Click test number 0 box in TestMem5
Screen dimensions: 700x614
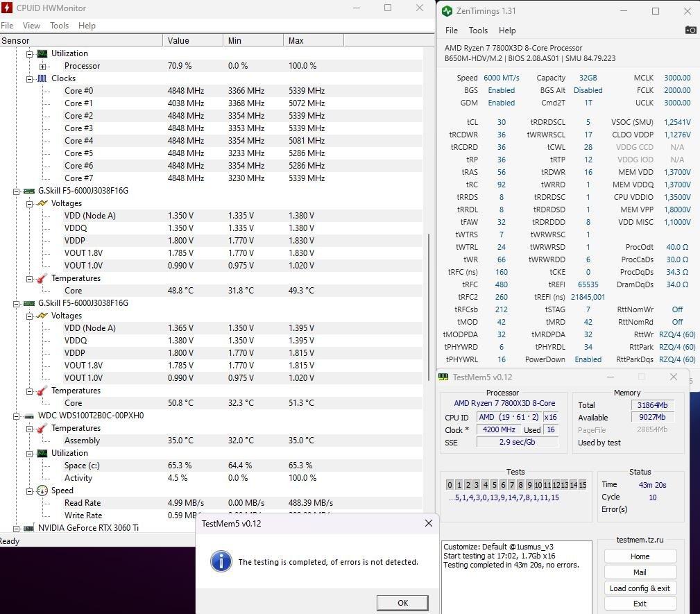(450, 484)
